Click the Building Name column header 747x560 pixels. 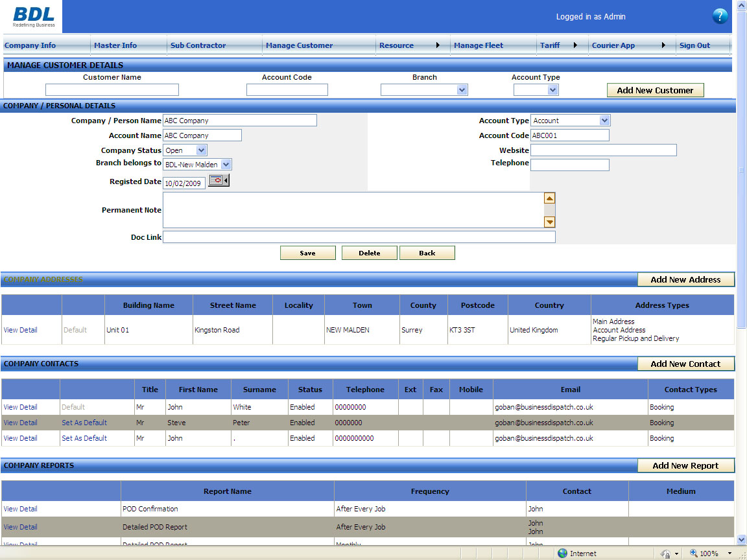point(148,305)
